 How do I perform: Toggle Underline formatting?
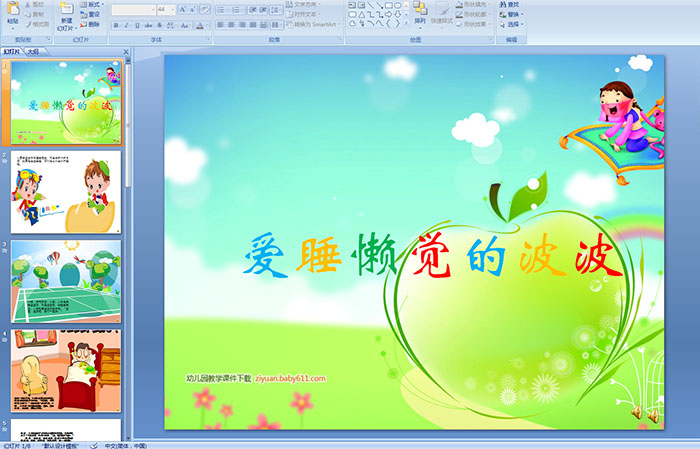[x=137, y=25]
